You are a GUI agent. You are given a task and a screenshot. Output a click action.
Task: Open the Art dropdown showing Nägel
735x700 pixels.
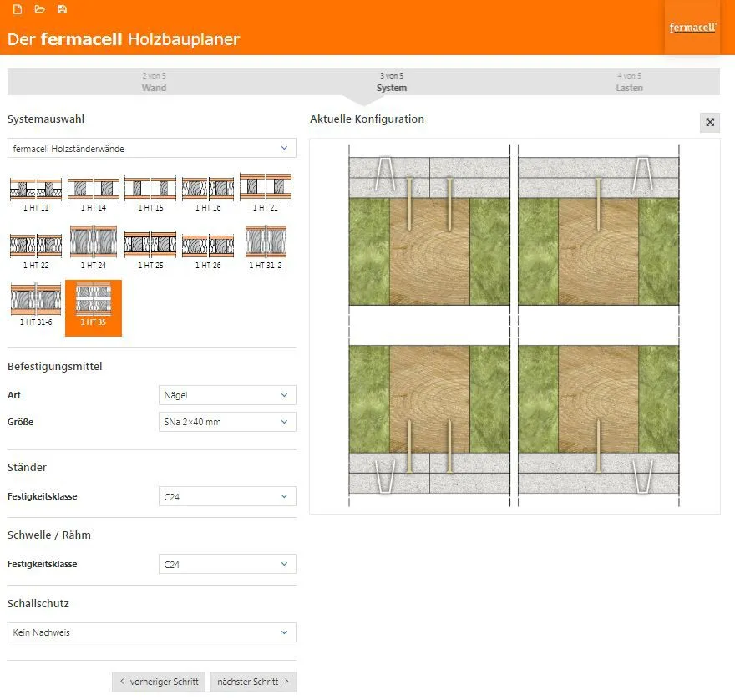[x=227, y=395]
